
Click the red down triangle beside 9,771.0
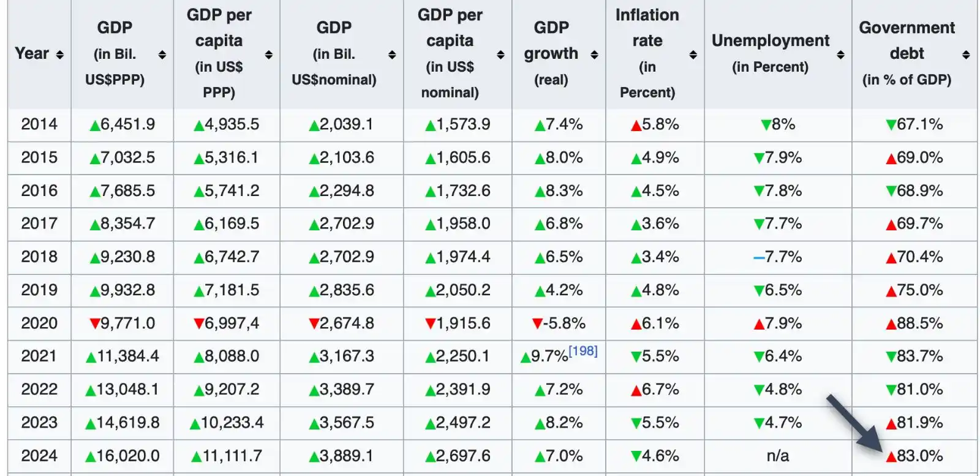(94, 323)
